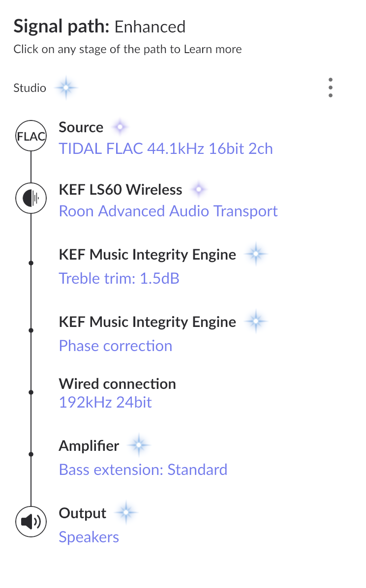Viewport: 366px width, 588px height.
Task: Select the Phase correction stage
Action: (116, 346)
